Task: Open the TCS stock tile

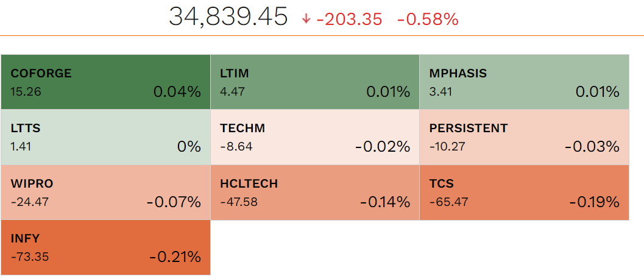Action: 525,193
